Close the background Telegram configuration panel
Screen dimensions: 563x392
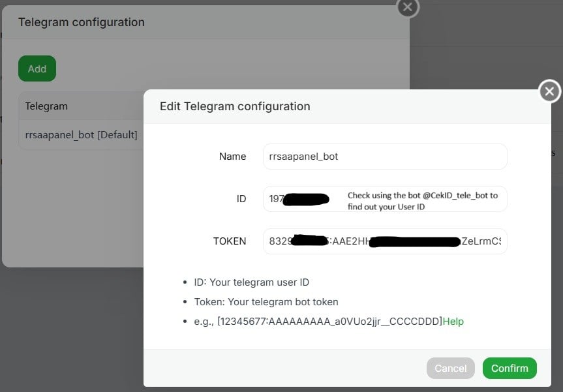408,7
